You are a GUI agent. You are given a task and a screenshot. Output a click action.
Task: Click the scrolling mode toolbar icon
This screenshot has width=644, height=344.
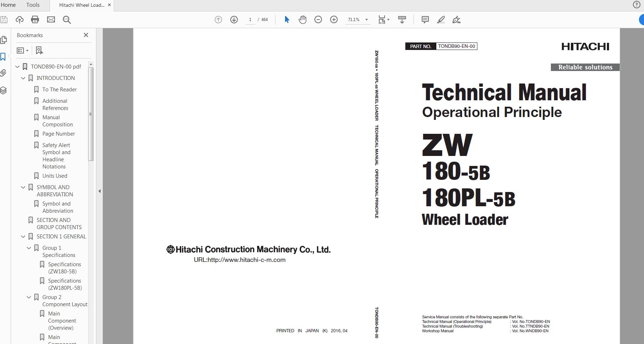pyautogui.click(x=402, y=20)
